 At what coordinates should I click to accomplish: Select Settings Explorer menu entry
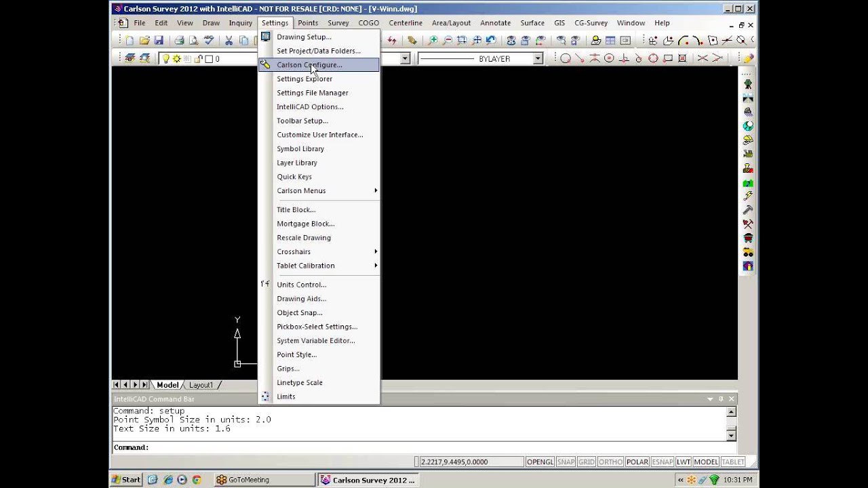319,79
